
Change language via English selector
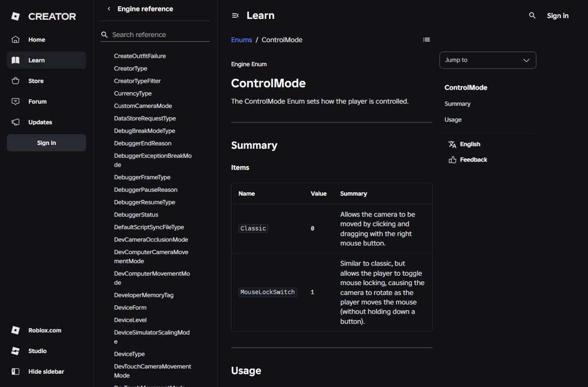465,144
